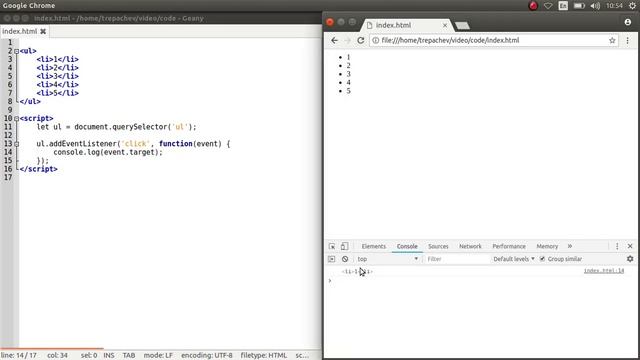The height and width of the screenshot is (360, 640).
Task: Click list item 4 on the page
Action: 348,82
